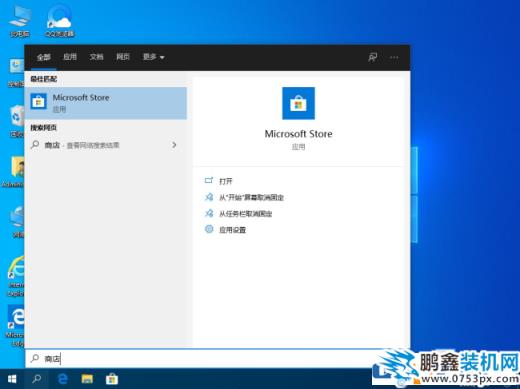Open 应用设置 for Microsoft Store
Image resolution: width=520 pixels, height=389 pixels.
pos(232,230)
